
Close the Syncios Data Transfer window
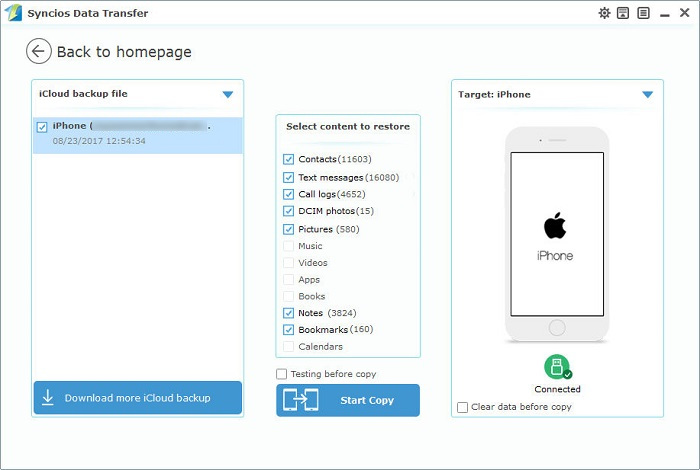point(684,13)
